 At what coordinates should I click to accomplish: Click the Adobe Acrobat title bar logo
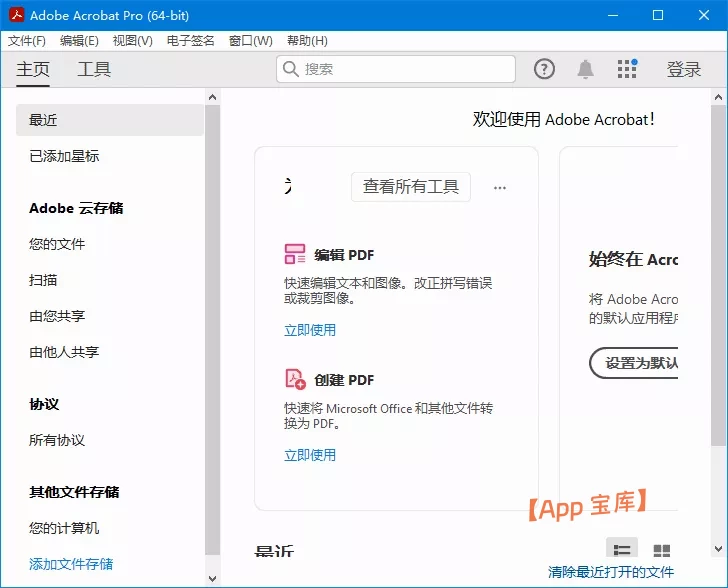(x=17, y=15)
